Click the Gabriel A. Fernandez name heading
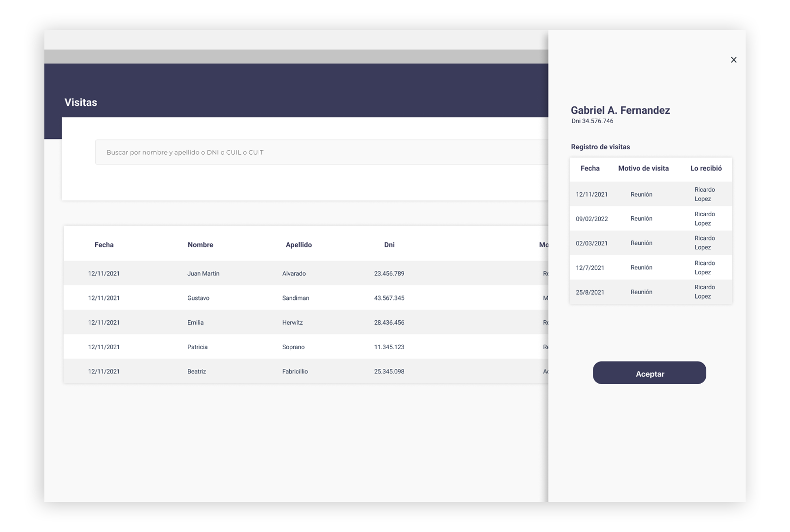790x532 pixels. (620, 110)
